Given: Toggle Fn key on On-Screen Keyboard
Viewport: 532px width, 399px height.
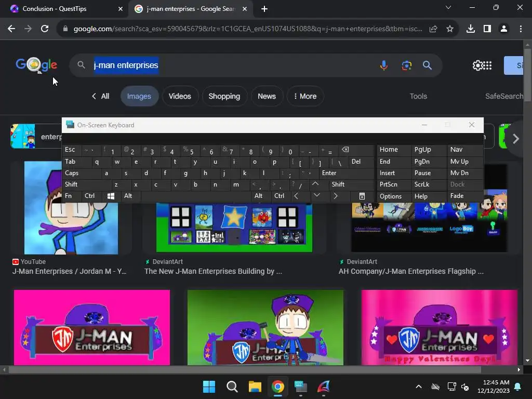Looking at the screenshot, I should [x=72, y=196].
